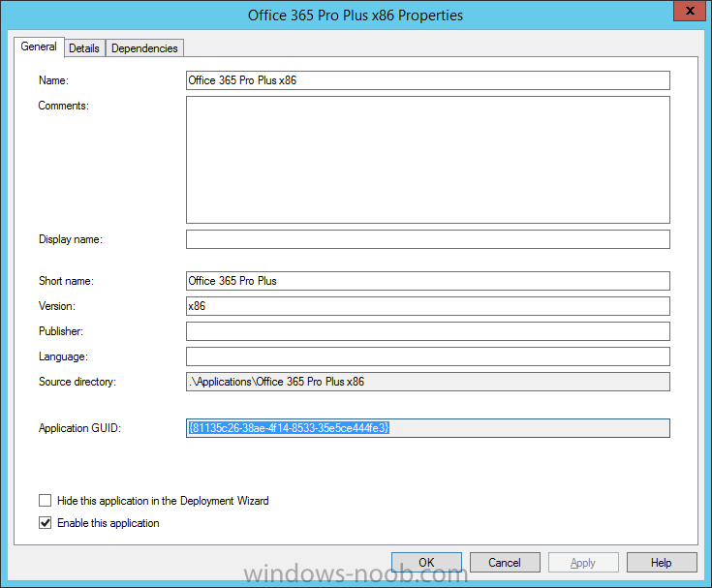Confirm with the OK button

coord(426,563)
